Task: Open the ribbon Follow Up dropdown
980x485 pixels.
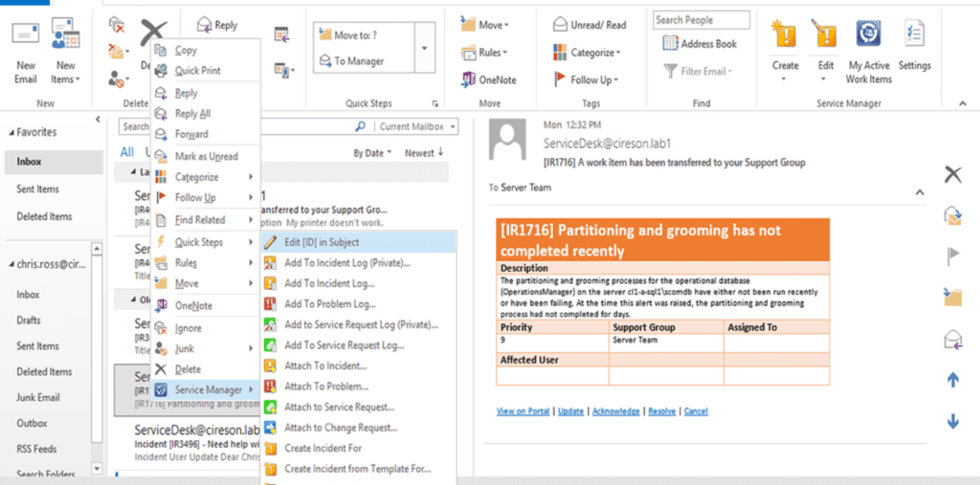Action: click(587, 80)
